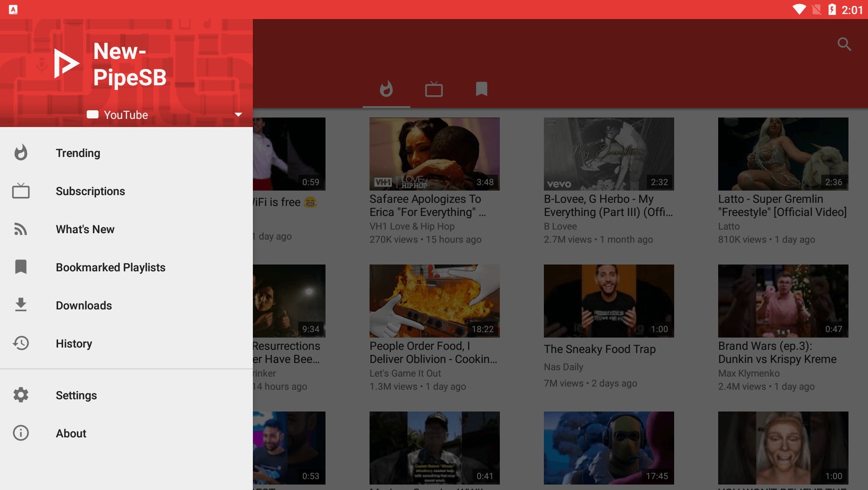Screen dimensions: 868x490
Task: Click the bookmark icon for Bookmarked Playlists
Action: 21,267
